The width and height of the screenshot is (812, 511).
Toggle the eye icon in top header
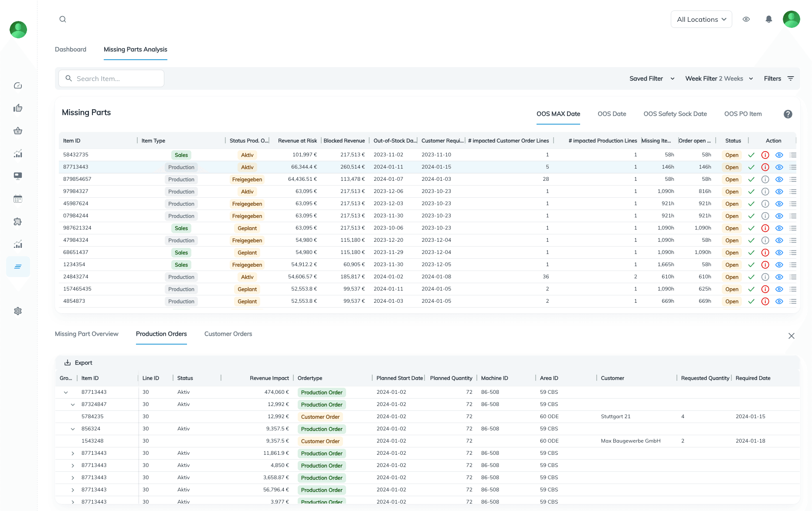746,19
